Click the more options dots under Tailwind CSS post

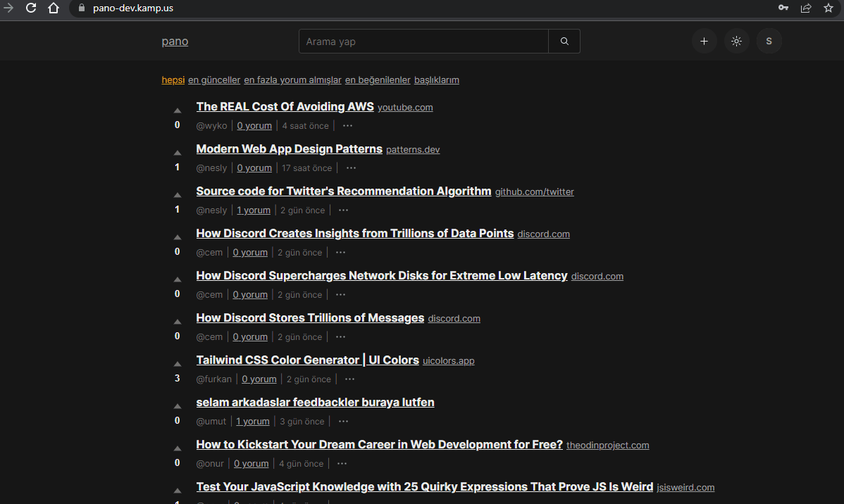[x=349, y=379]
